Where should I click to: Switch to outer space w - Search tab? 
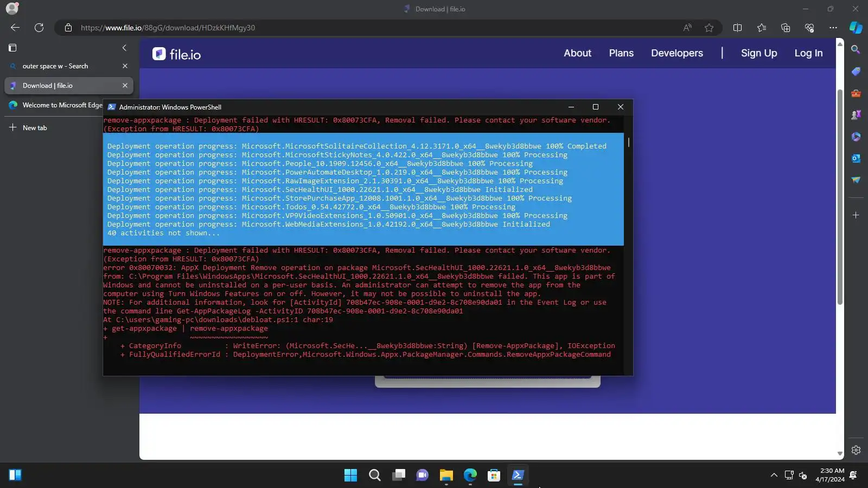[x=68, y=66]
